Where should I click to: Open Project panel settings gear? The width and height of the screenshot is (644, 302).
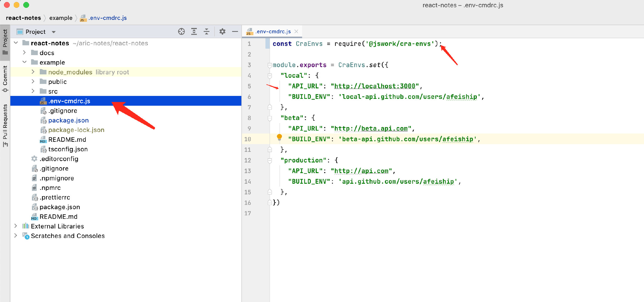click(222, 32)
